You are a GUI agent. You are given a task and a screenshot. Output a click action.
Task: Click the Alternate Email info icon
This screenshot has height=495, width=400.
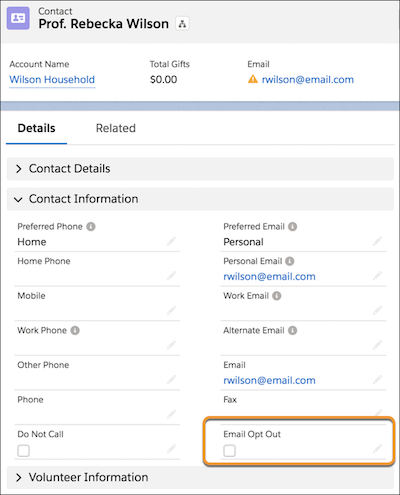(x=292, y=330)
